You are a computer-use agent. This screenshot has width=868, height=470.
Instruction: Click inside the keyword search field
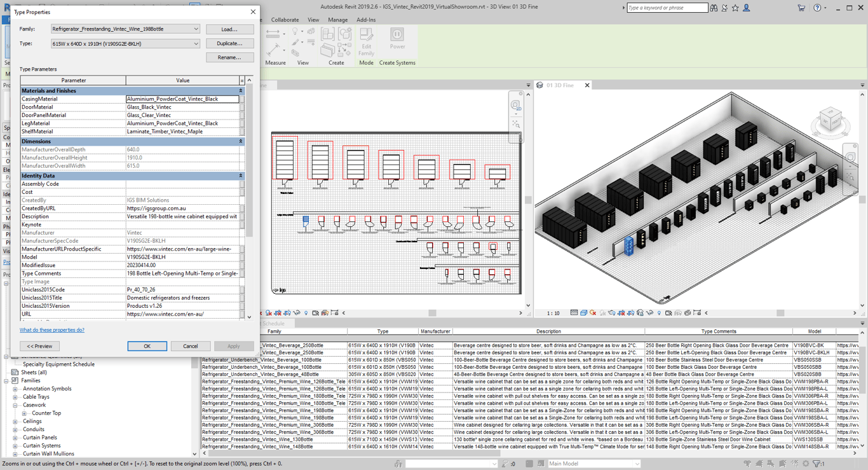point(667,7)
